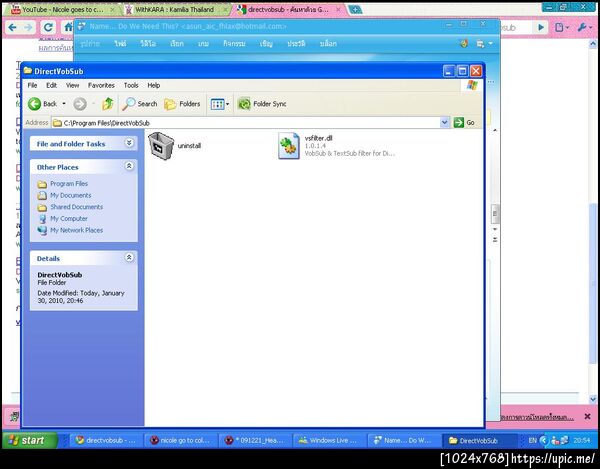Screen dimensions: 600x469
Task: Switch to Name... Do W... taskbar item
Action: [403, 440]
